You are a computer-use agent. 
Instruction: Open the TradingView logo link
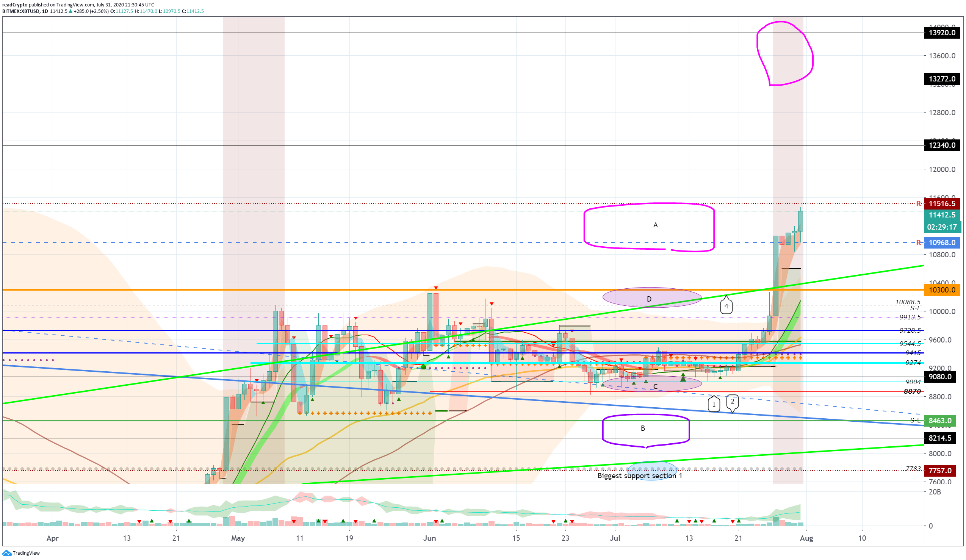[x=21, y=553]
